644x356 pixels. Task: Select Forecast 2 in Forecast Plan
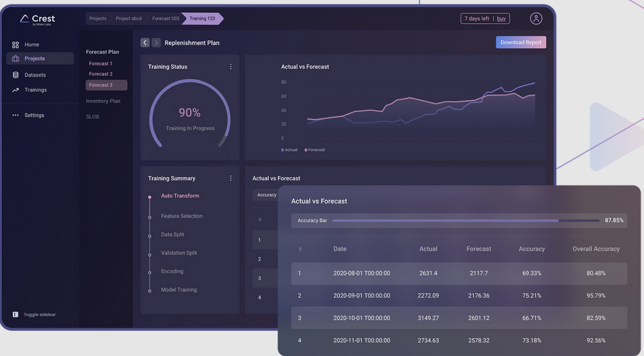[100, 74]
